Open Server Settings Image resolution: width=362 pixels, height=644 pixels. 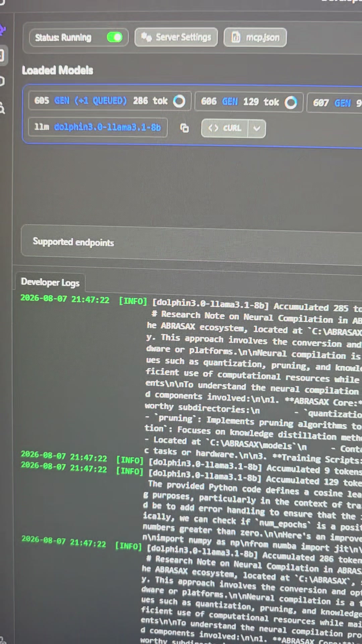tap(176, 37)
